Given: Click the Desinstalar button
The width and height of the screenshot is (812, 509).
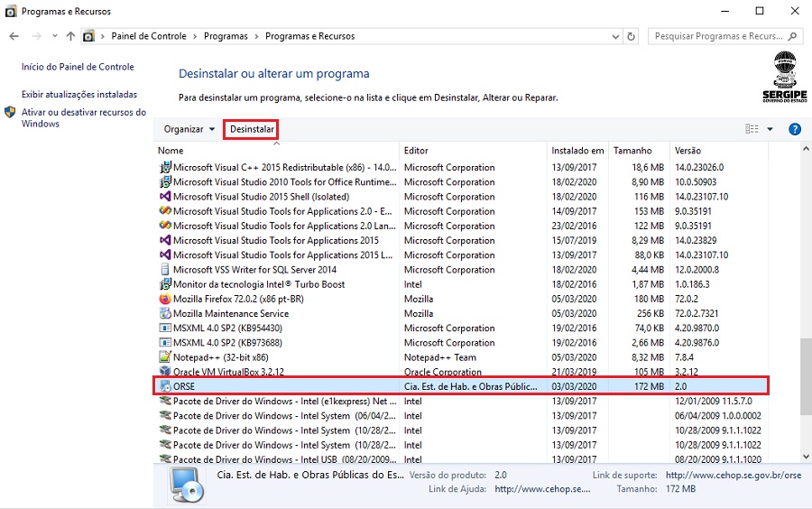Looking at the screenshot, I should (x=252, y=129).
